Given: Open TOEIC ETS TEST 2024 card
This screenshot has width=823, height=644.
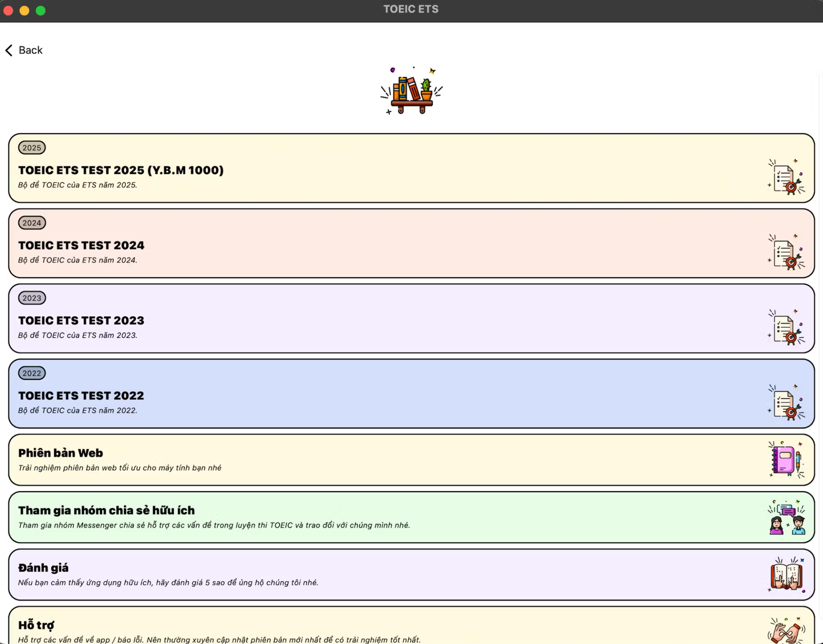Looking at the screenshot, I should point(411,243).
